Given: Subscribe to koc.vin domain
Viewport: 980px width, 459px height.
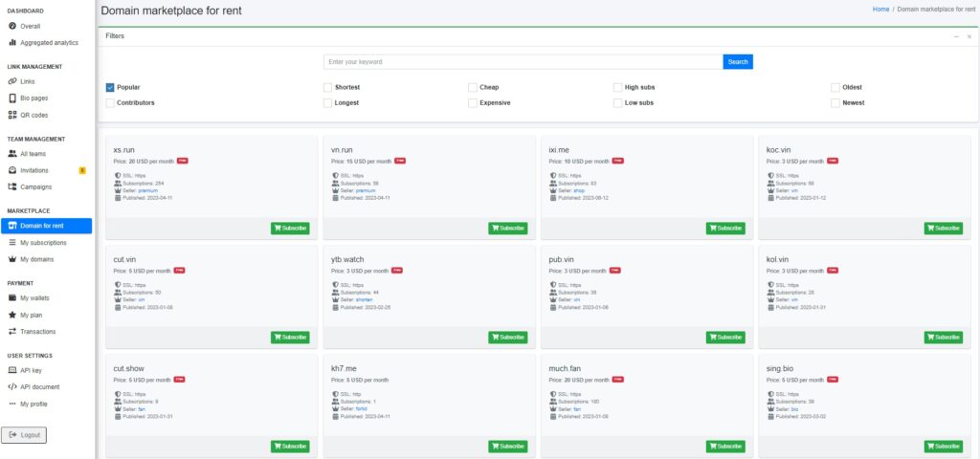Looking at the screenshot, I should [943, 229].
